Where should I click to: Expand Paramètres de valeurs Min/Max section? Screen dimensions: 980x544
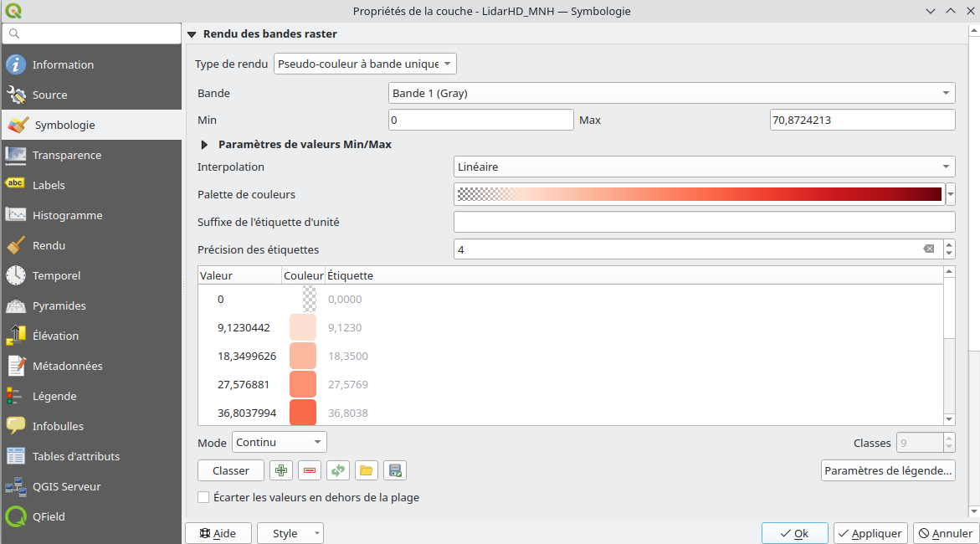(x=205, y=144)
